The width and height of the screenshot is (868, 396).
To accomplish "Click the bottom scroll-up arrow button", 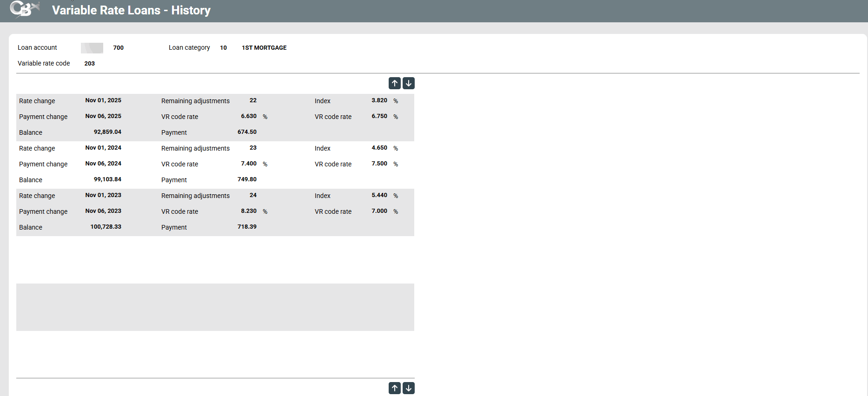I will point(394,388).
